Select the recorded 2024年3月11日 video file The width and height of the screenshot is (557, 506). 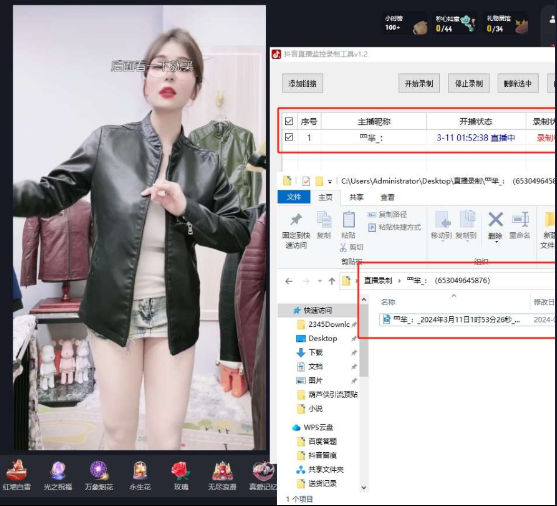[453, 320]
